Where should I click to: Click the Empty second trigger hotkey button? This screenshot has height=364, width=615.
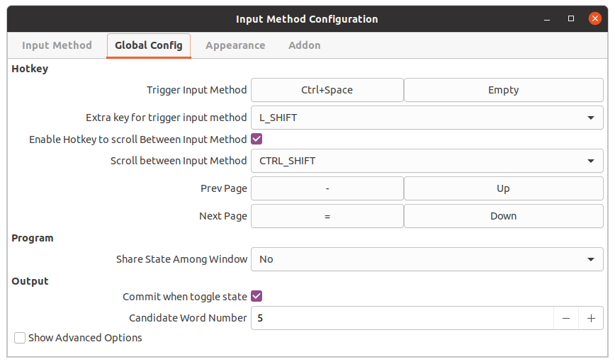click(x=504, y=90)
